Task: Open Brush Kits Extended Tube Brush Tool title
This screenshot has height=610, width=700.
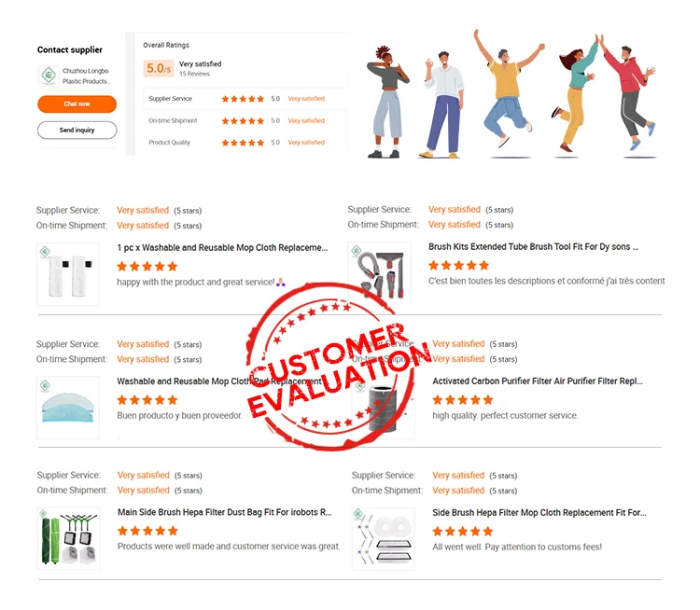Action: pyautogui.click(x=534, y=247)
